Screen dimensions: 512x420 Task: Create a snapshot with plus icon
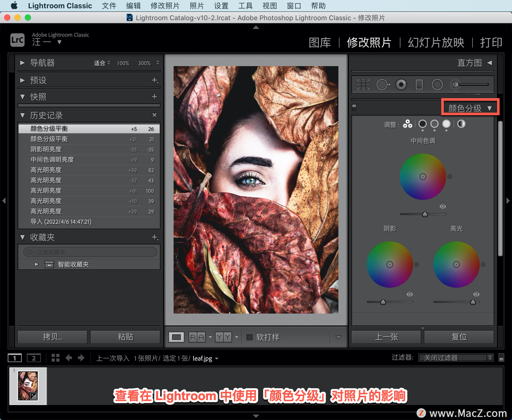(x=154, y=97)
